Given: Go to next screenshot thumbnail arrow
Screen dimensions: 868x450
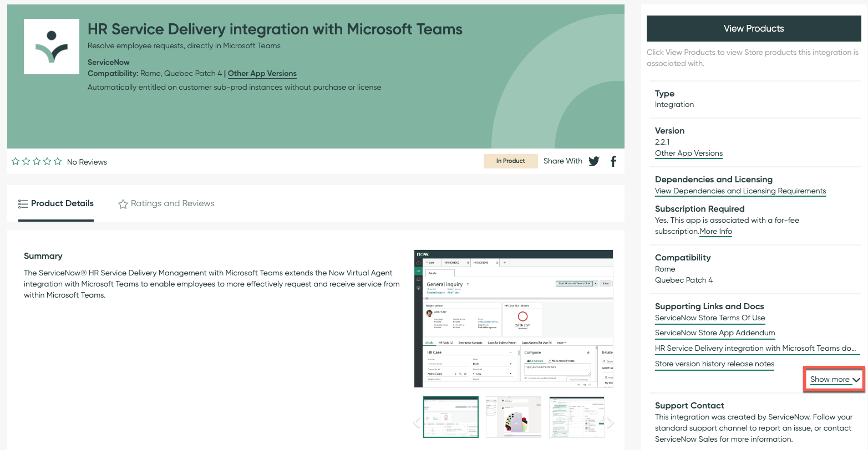Looking at the screenshot, I should click(610, 423).
